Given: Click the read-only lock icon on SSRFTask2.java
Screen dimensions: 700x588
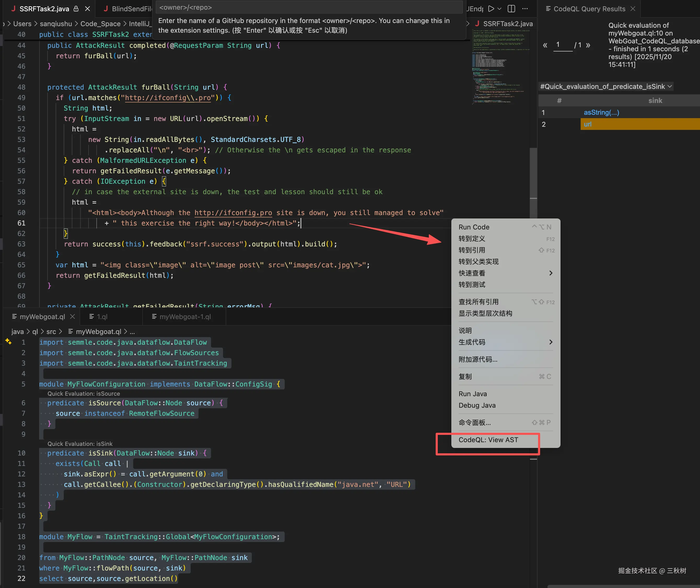Looking at the screenshot, I should point(76,9).
